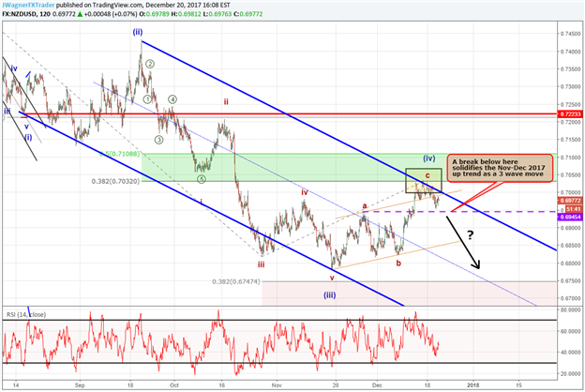585x392 pixels.
Task: Select the 0.382(0.70320) Fibonacci label
Action: [115, 181]
